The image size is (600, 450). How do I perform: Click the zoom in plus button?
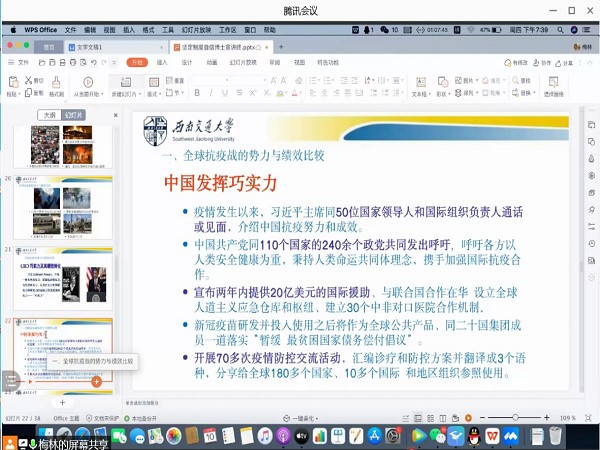click(546, 417)
